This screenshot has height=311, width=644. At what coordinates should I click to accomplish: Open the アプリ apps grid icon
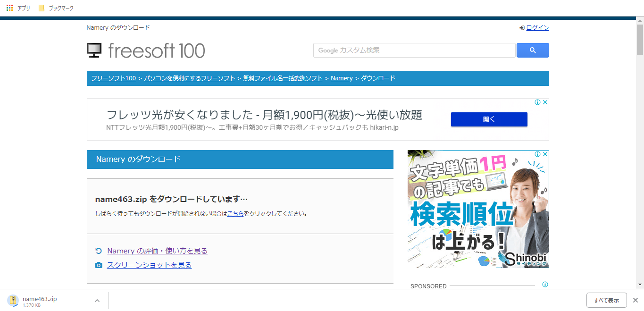point(9,8)
